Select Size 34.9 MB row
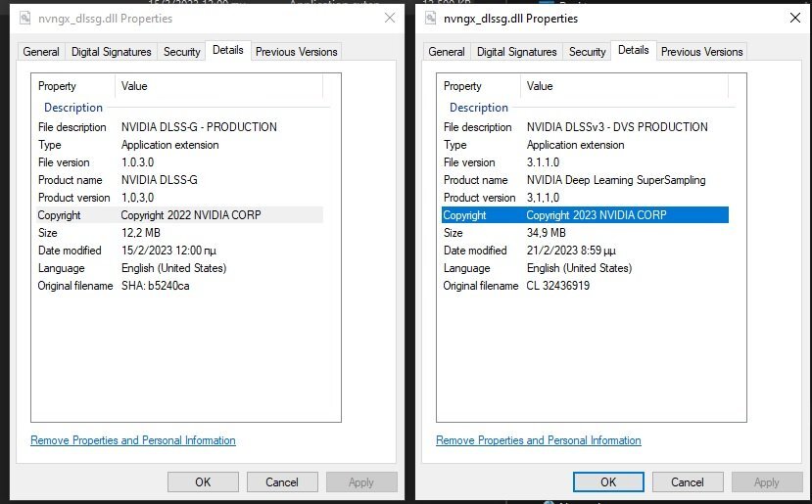Image resolution: width=812 pixels, height=504 pixels. click(x=585, y=233)
